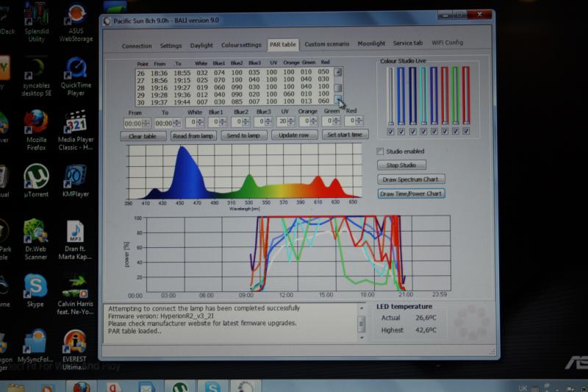
Task: Switch to the Custom scenario tab
Action: (x=326, y=44)
